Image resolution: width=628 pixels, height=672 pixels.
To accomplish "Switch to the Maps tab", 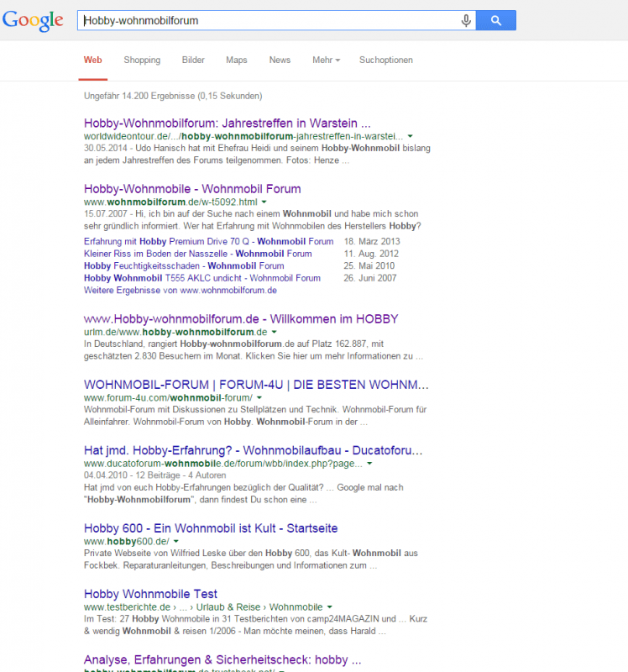I will click(236, 60).
